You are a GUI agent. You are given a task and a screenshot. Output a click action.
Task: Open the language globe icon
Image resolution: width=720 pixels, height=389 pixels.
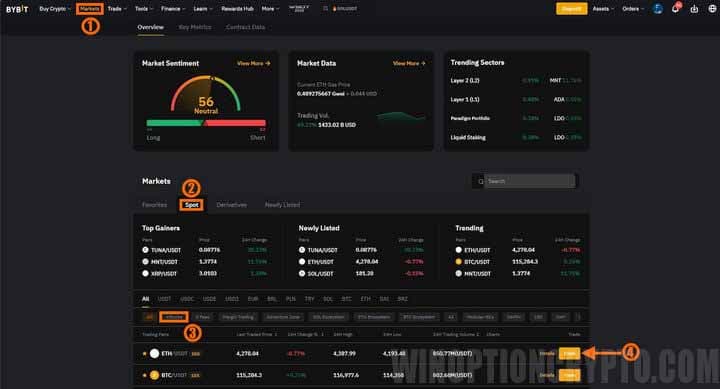pyautogui.click(x=712, y=9)
